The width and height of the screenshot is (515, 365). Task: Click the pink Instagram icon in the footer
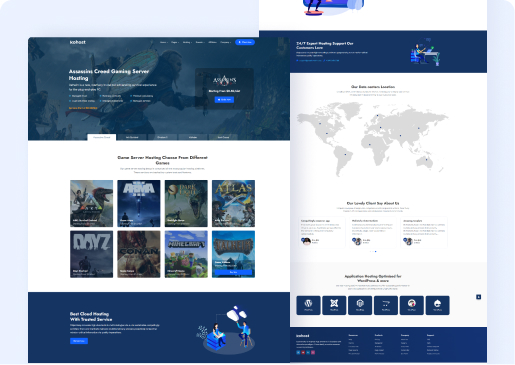pos(313,352)
